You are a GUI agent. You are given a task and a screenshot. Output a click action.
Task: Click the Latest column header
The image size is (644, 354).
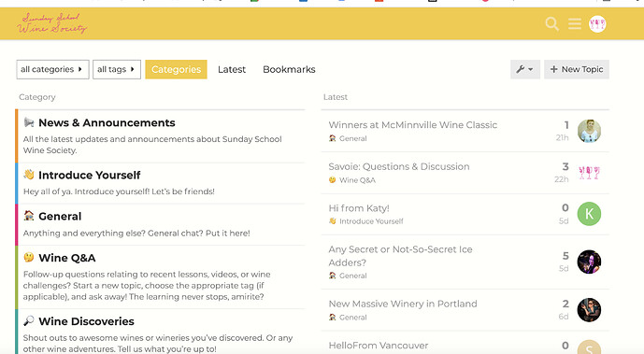(x=336, y=97)
